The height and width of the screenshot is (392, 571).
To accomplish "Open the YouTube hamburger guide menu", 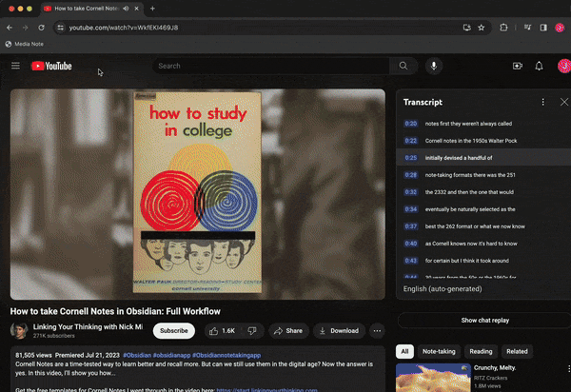I will (x=15, y=66).
